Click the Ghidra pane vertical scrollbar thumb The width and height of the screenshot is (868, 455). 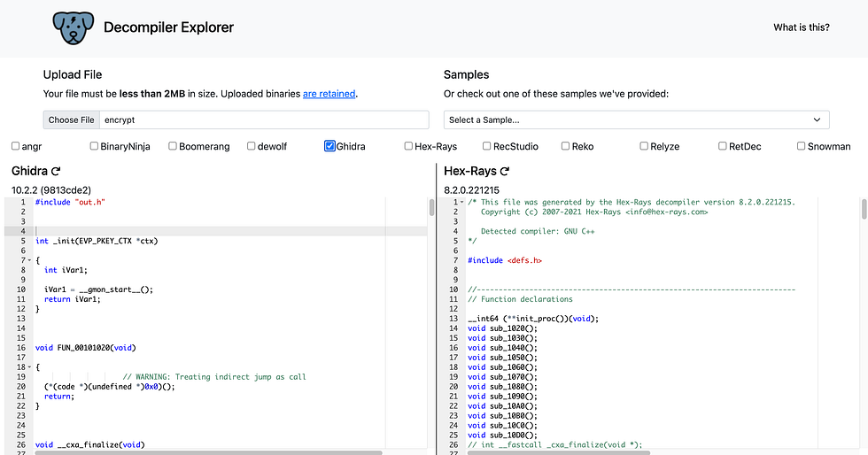432,207
